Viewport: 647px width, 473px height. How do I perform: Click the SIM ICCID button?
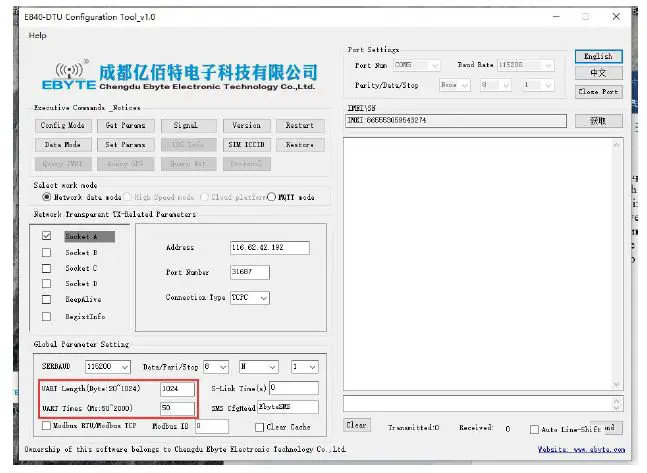tap(246, 145)
